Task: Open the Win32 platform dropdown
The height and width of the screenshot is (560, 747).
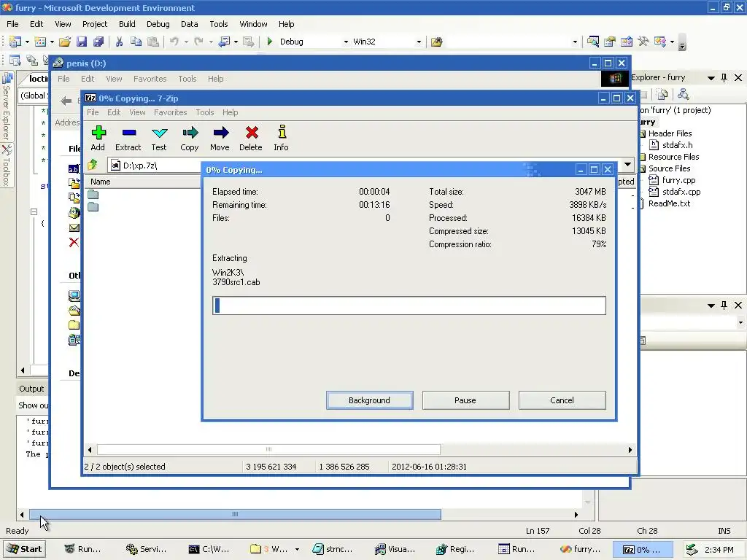Action: click(419, 42)
